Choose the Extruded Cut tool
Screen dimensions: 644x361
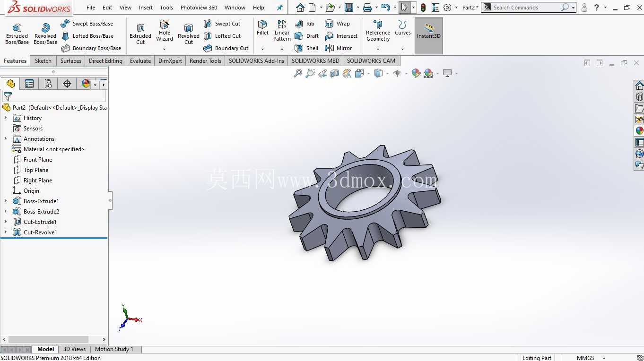[140, 34]
